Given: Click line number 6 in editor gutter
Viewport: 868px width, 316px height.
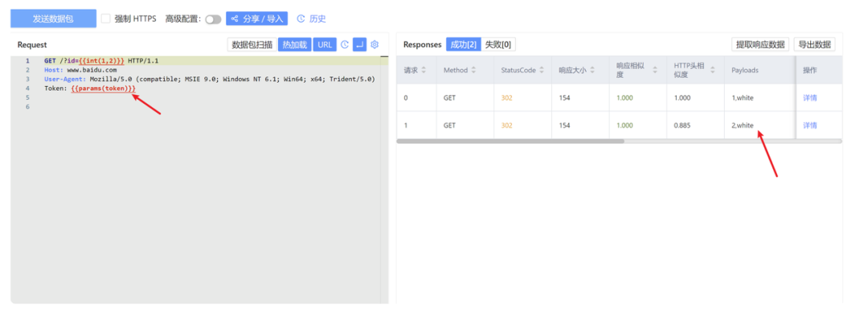Looking at the screenshot, I should (27, 106).
